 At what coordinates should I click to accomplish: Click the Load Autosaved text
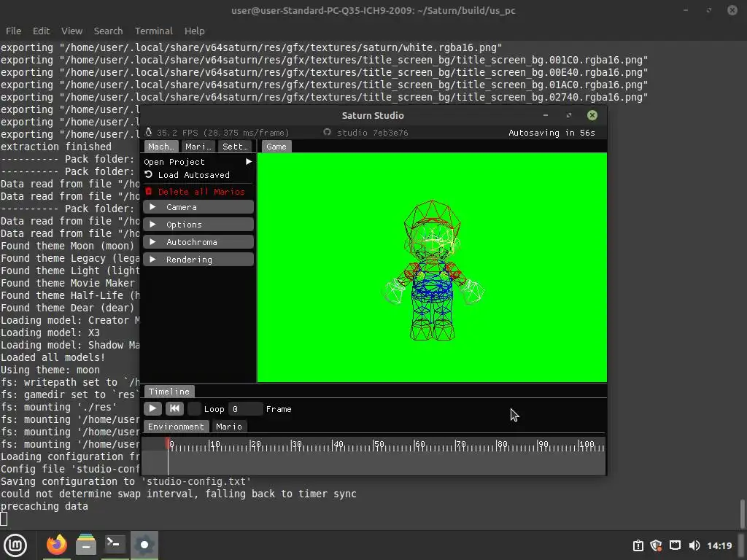click(194, 175)
